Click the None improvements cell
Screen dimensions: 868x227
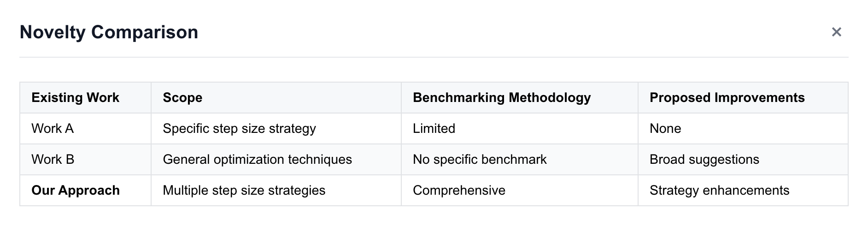click(665, 129)
